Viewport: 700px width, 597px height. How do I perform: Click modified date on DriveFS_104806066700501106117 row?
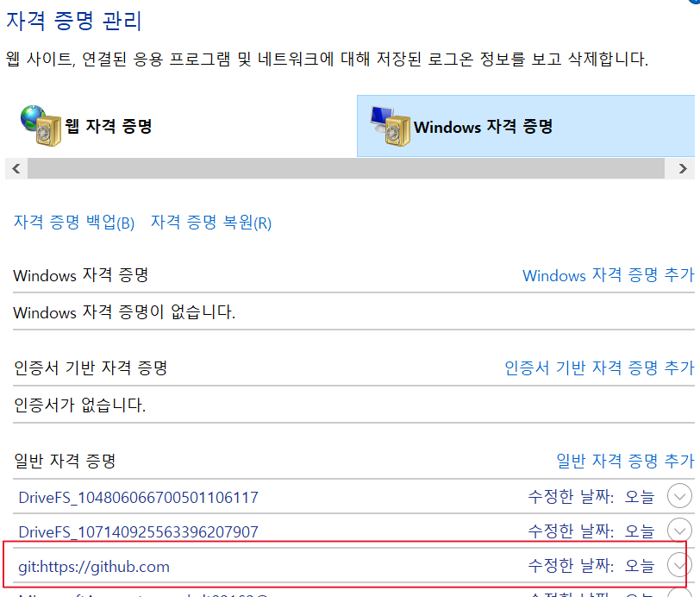(591, 496)
